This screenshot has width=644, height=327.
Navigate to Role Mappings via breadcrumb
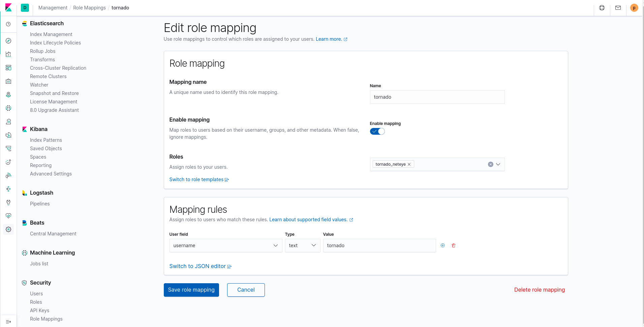click(x=89, y=8)
